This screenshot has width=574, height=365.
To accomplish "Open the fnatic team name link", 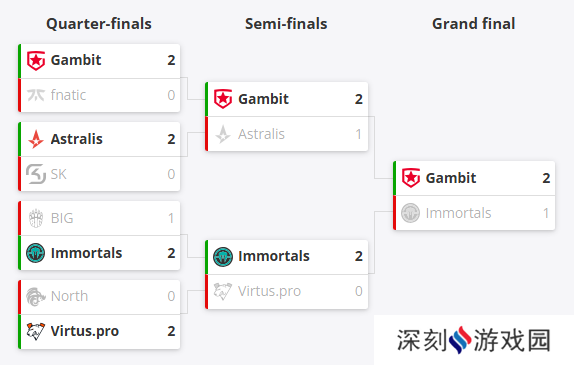I will (68, 95).
